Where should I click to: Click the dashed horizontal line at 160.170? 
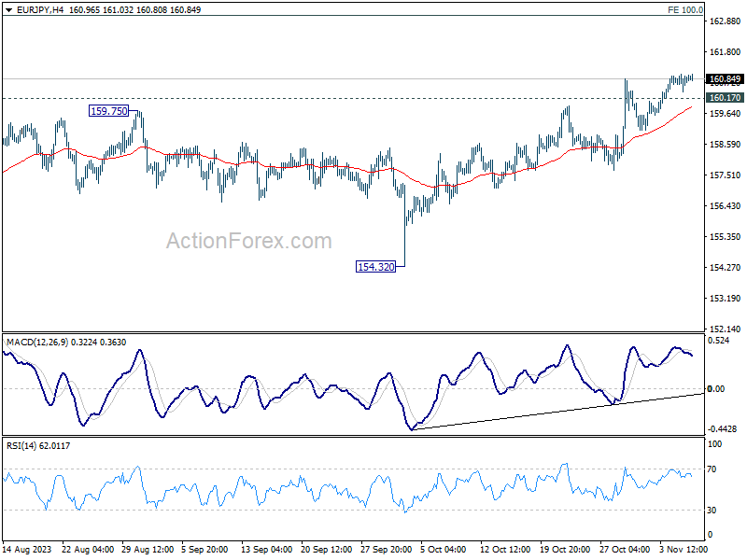click(x=353, y=99)
